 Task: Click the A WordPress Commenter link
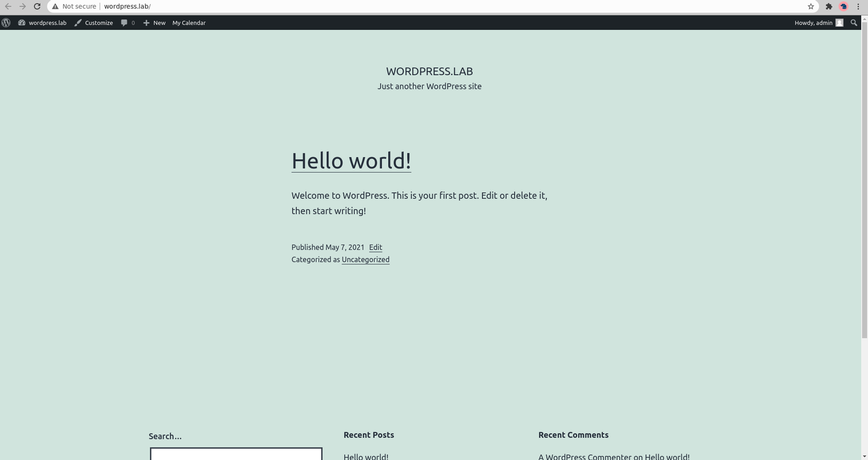(x=584, y=456)
